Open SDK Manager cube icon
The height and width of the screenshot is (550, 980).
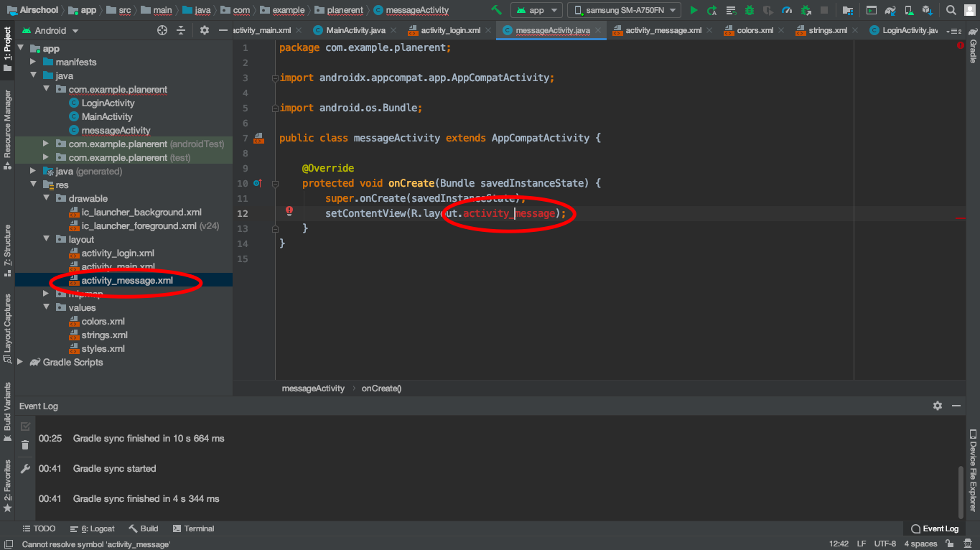click(x=928, y=10)
